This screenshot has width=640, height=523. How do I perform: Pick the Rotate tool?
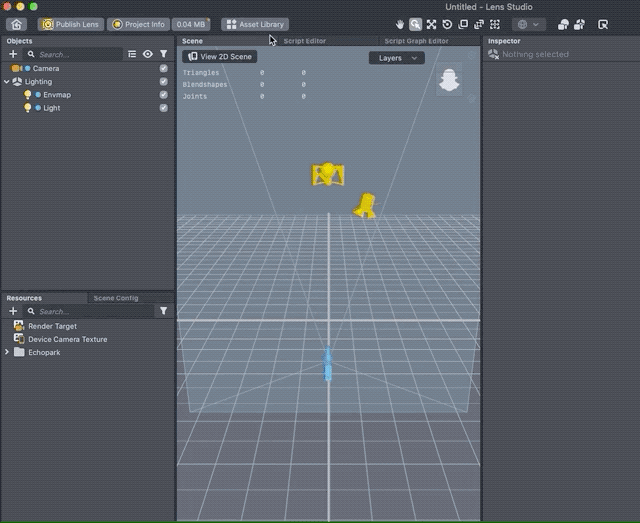click(x=447, y=24)
